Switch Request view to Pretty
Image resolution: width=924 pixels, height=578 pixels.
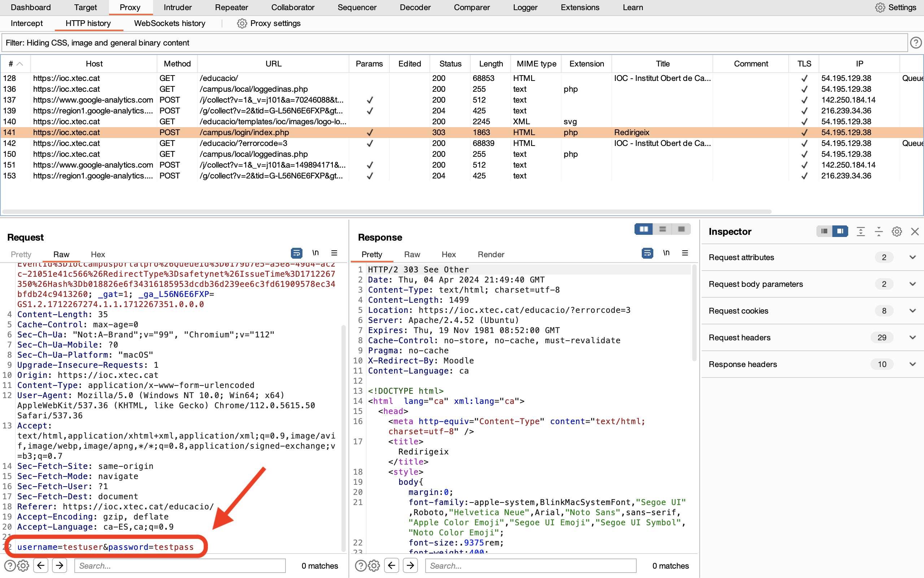21,255
